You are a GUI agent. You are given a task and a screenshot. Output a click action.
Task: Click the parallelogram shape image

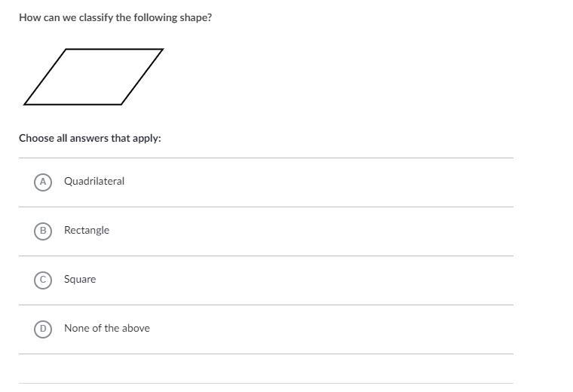tap(93, 77)
